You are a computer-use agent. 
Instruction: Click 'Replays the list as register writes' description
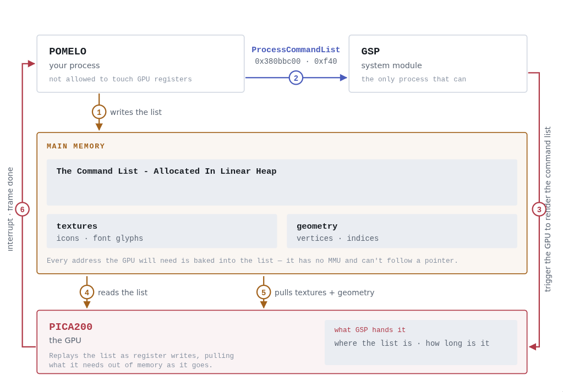141,361
